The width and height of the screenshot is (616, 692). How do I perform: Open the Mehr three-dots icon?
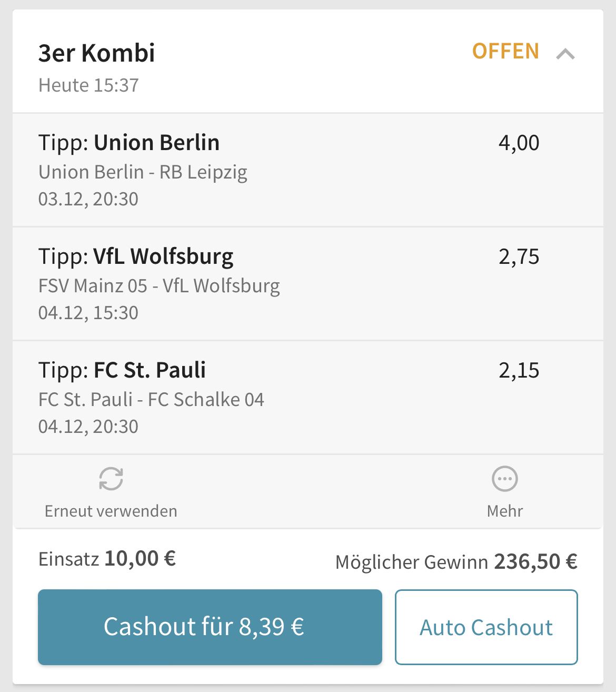(504, 479)
